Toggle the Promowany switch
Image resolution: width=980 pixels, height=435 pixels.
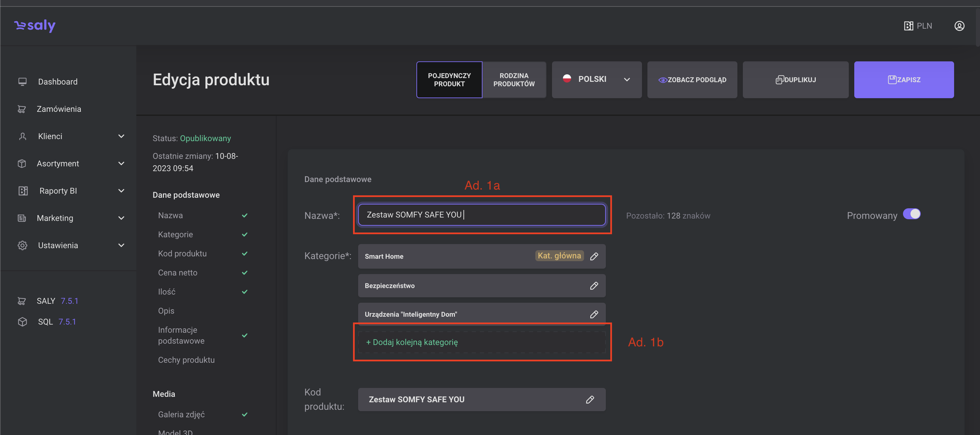(x=912, y=214)
